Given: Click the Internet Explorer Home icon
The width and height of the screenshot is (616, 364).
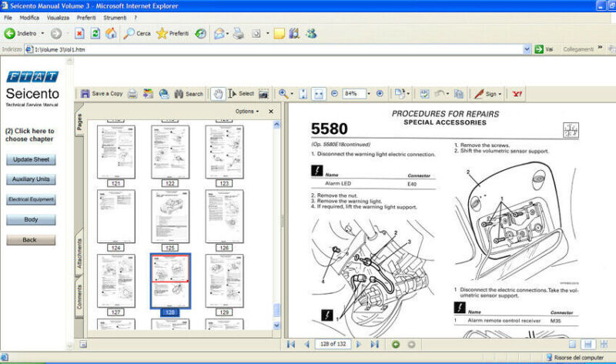Looking at the screenshot, I should click(x=111, y=33).
